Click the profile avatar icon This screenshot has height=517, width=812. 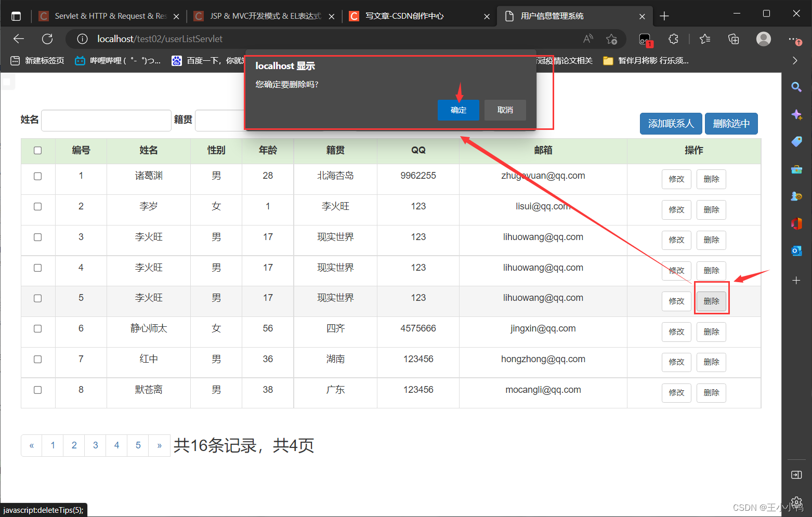[x=763, y=39]
